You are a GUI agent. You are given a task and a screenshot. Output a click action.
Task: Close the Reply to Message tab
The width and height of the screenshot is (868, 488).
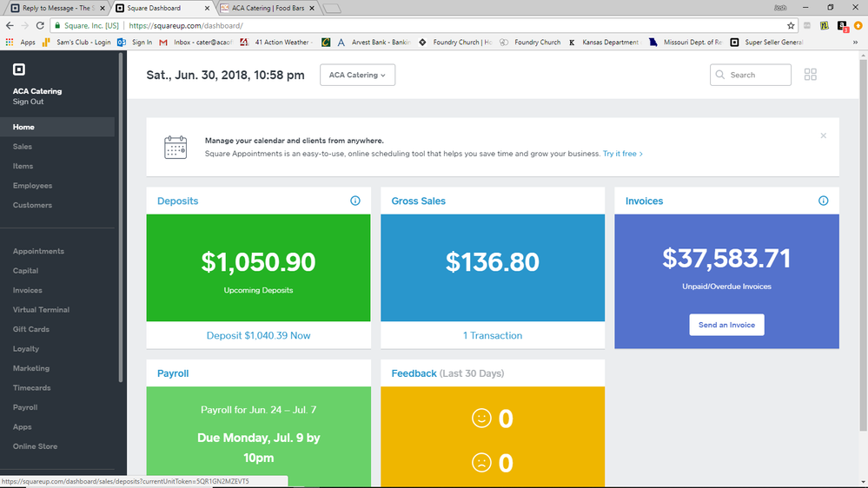tap(102, 9)
